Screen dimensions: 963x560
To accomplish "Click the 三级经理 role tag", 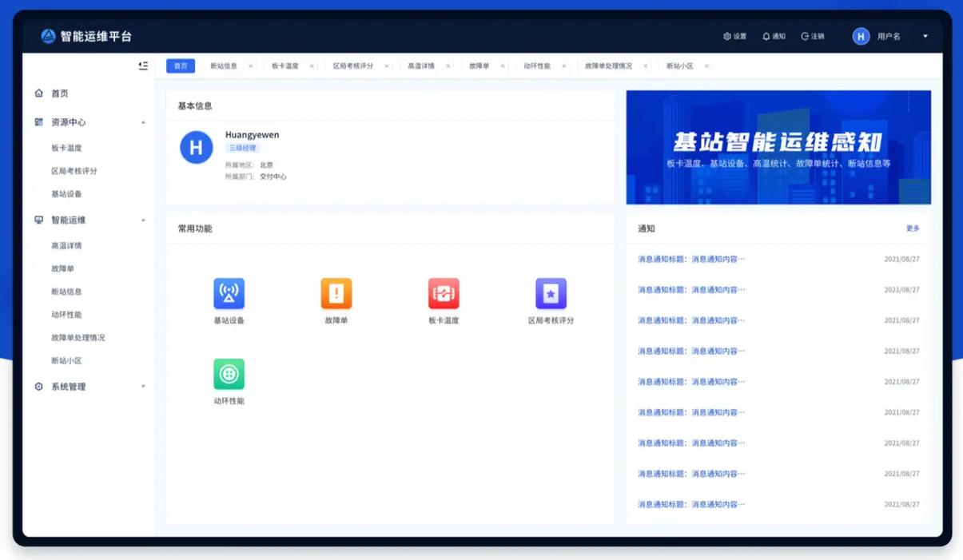I will click(x=242, y=148).
